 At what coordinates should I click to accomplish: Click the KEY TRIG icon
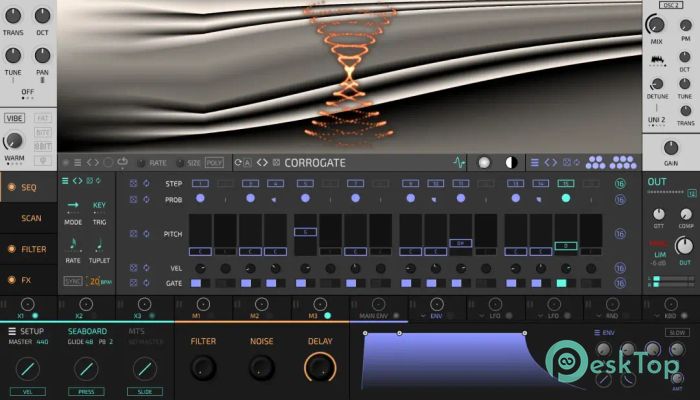tap(99, 207)
